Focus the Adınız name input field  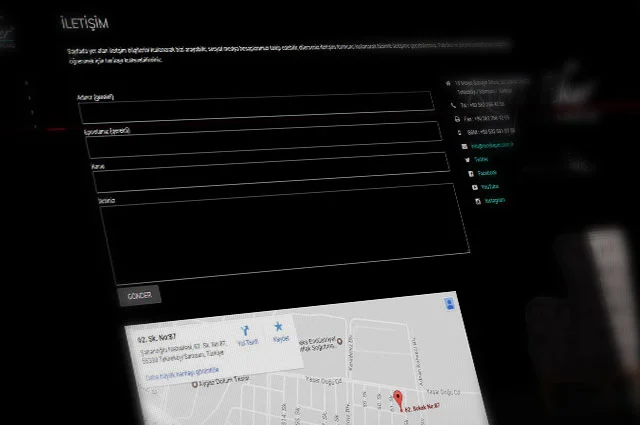pyautogui.click(x=257, y=107)
